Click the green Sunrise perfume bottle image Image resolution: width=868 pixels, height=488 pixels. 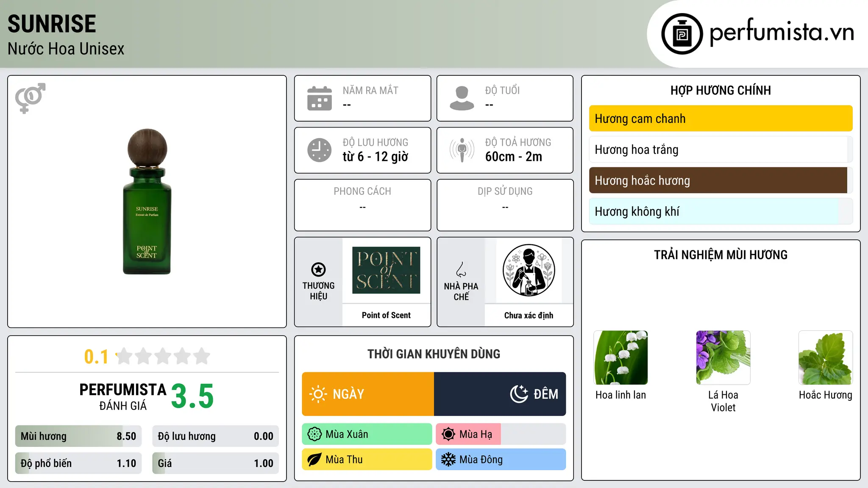click(147, 202)
